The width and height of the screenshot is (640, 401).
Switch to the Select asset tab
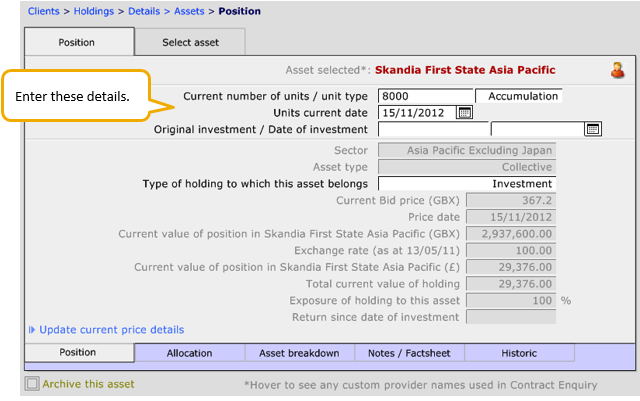[190, 42]
